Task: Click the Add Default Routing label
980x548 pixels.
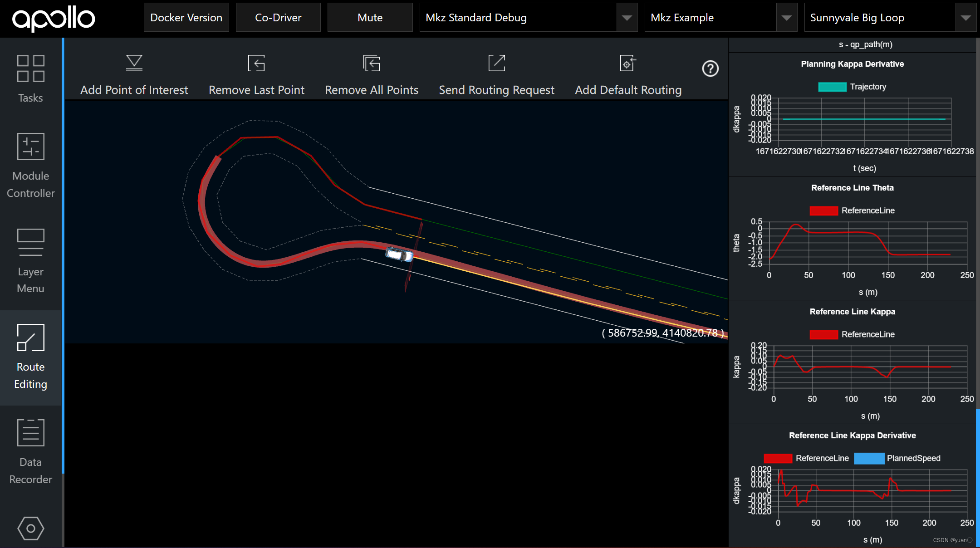Action: [628, 90]
